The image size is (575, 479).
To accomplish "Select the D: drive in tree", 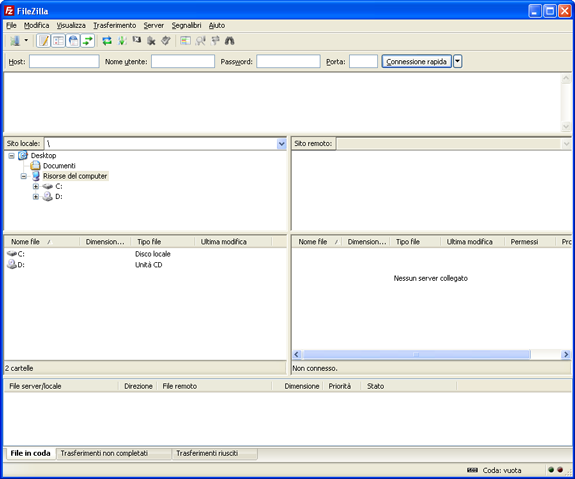I will click(59, 197).
